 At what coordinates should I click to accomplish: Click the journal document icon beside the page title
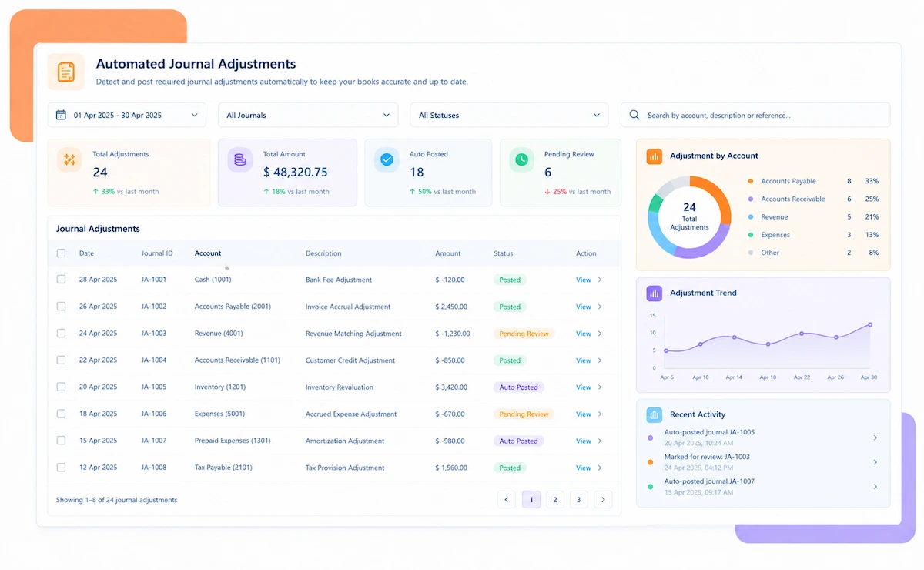(x=66, y=72)
